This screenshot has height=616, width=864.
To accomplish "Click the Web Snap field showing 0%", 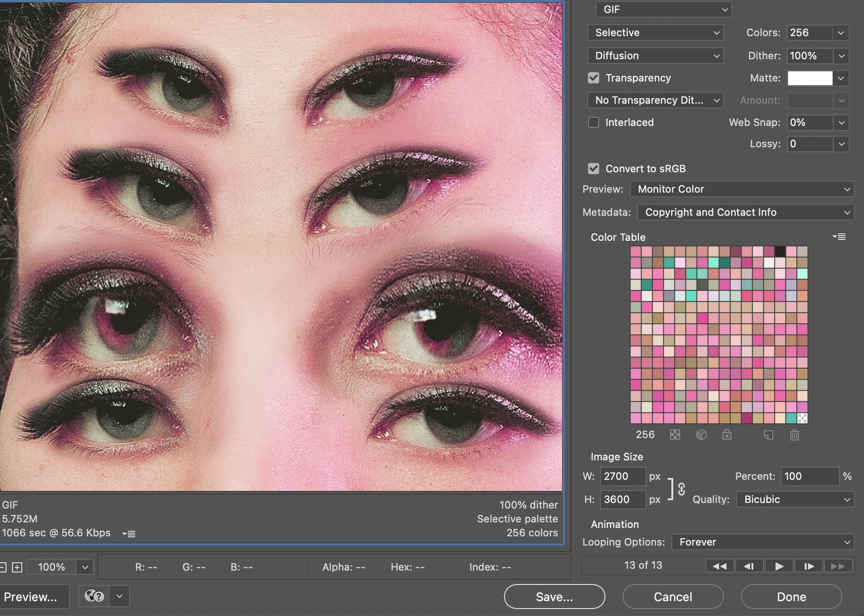I will [809, 122].
